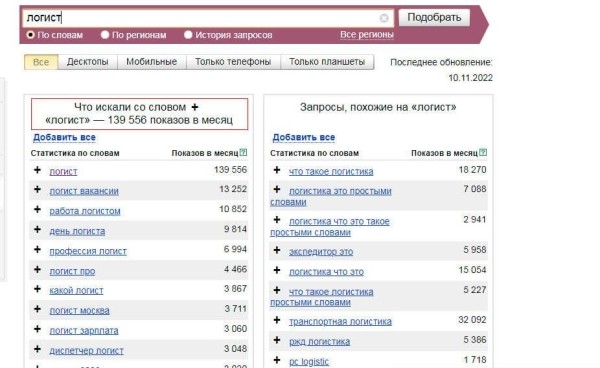This screenshot has height=368, width=600.
Task: Open 'день логиста' keyword link
Action: (x=77, y=231)
